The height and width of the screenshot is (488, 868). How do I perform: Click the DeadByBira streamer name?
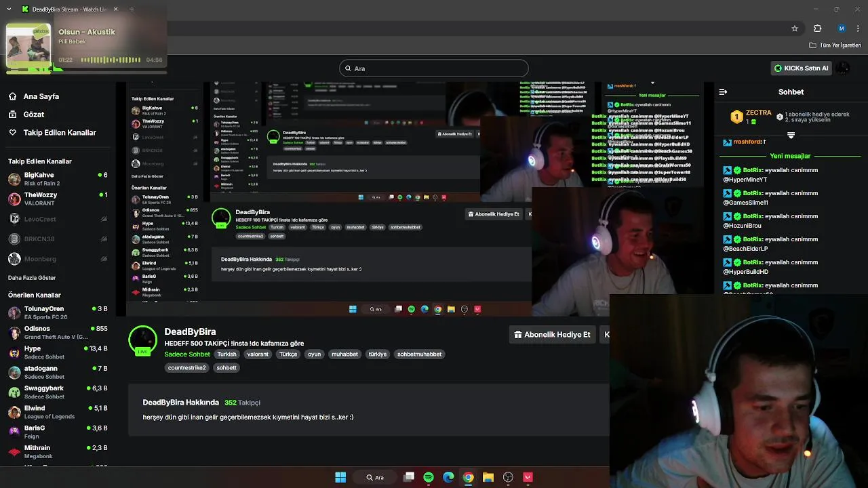[x=190, y=331]
